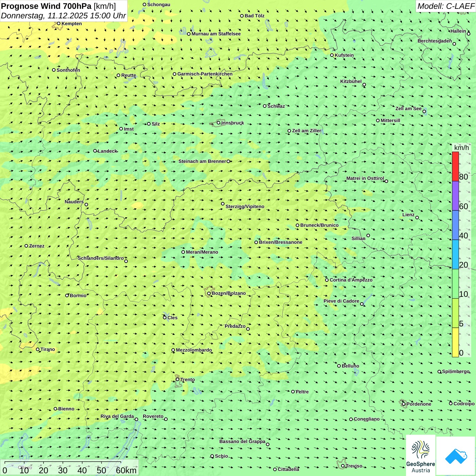The width and height of the screenshot is (476, 476).
Task: Click the Nauders location marker
Action: pyautogui.click(x=86, y=205)
